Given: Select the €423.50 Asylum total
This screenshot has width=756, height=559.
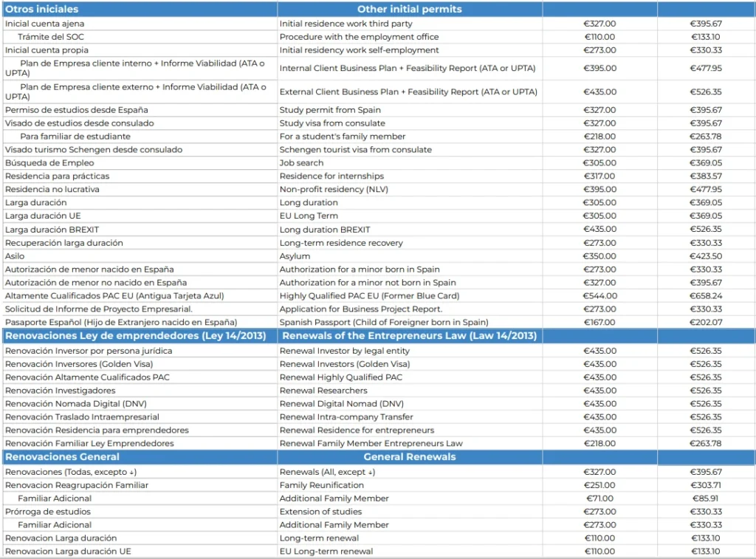Looking at the screenshot, I should click(x=706, y=256).
